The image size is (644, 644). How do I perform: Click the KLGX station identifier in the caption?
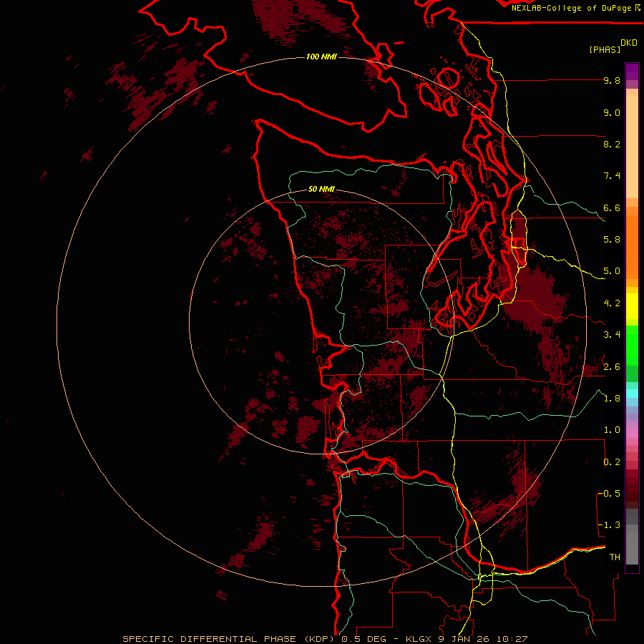pyautogui.click(x=419, y=639)
